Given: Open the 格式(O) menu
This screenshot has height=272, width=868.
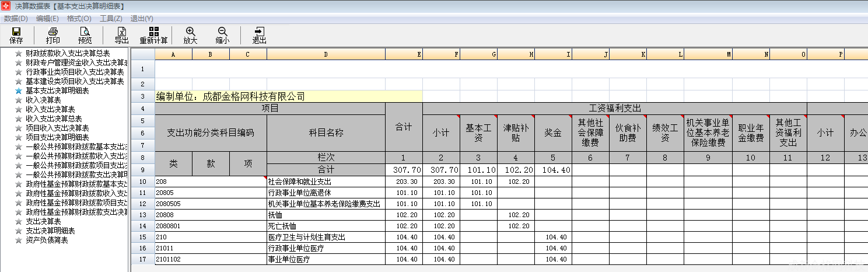Looking at the screenshot, I should click(x=79, y=19).
